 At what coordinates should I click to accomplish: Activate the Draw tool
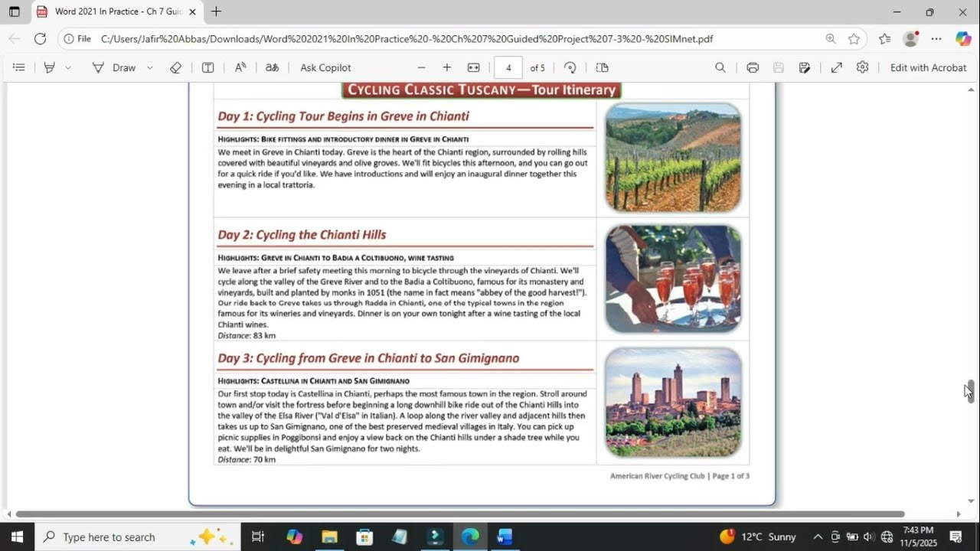[114, 67]
